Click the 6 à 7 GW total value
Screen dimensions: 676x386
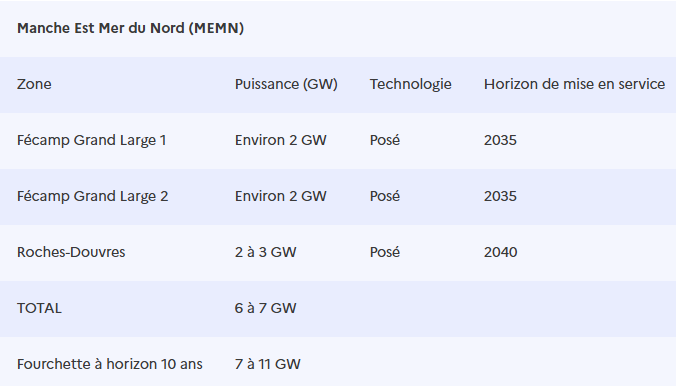pyautogui.click(x=266, y=308)
